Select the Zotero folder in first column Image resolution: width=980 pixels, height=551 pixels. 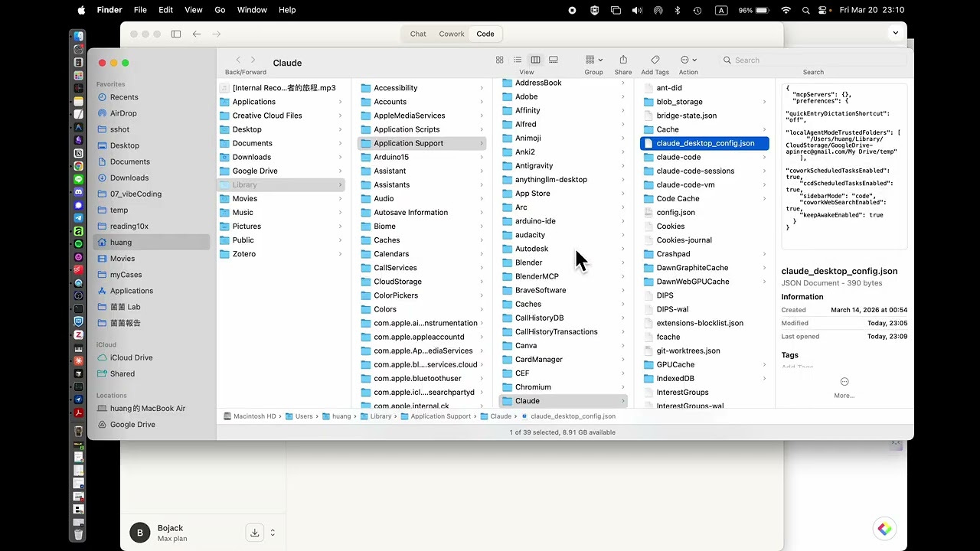click(244, 254)
